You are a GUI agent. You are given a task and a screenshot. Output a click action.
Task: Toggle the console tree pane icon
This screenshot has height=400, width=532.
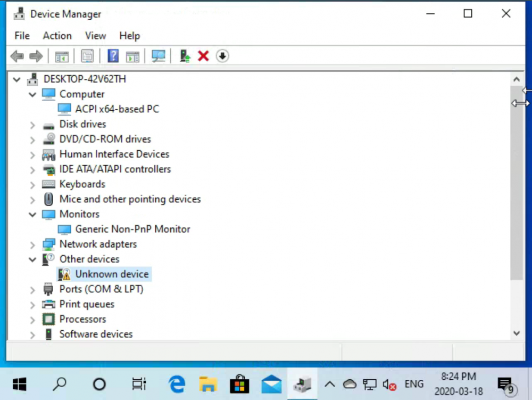[62, 56]
